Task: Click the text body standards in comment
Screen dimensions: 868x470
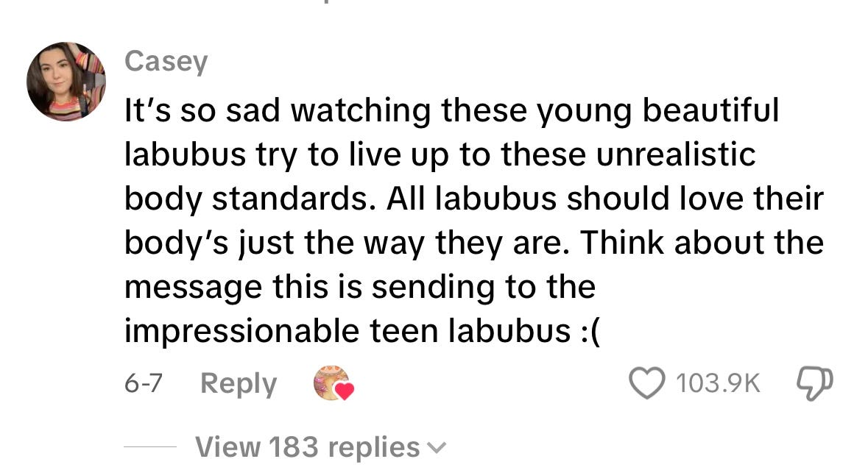Action: [x=247, y=199]
